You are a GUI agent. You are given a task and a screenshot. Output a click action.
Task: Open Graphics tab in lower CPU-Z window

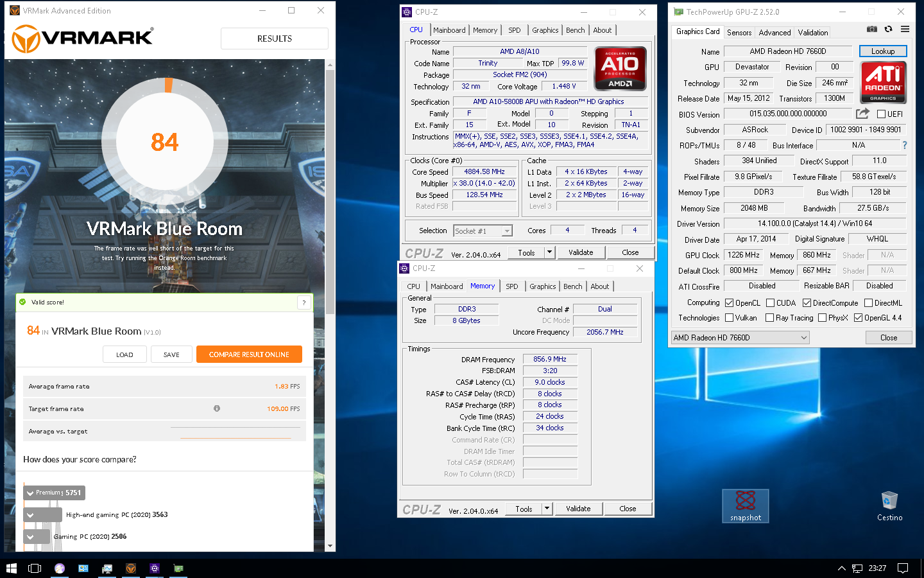point(543,286)
